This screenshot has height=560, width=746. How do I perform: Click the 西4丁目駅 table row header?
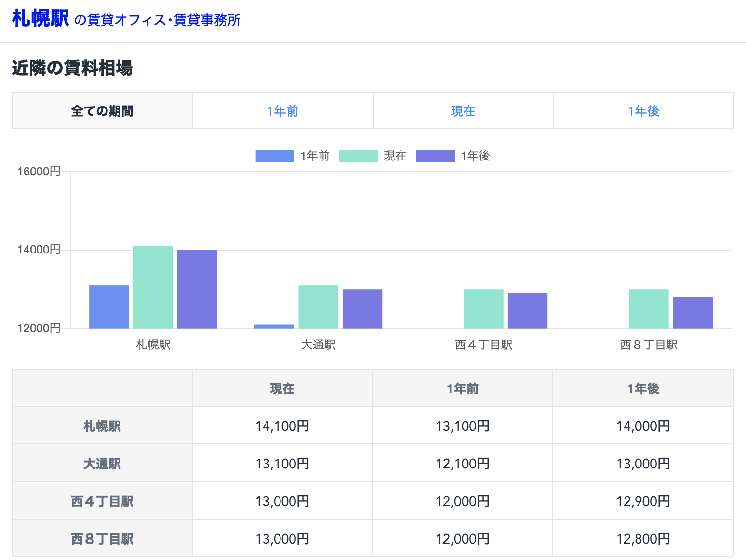102,501
